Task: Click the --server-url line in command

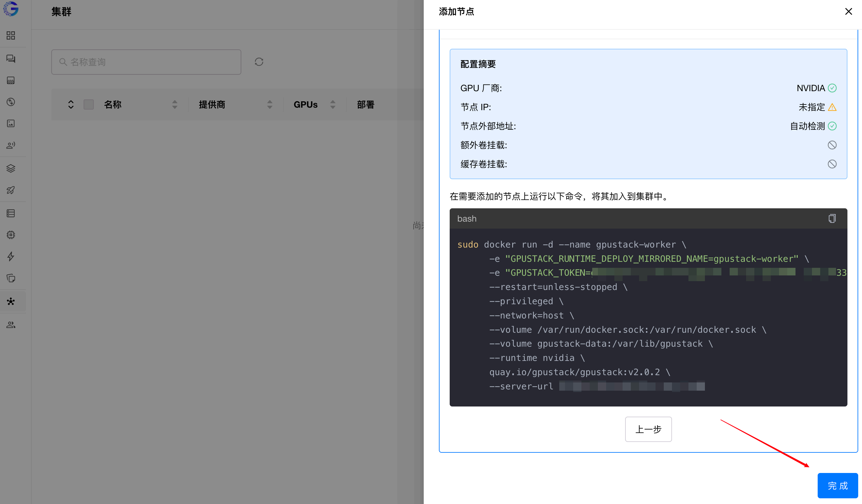Action: click(597, 386)
